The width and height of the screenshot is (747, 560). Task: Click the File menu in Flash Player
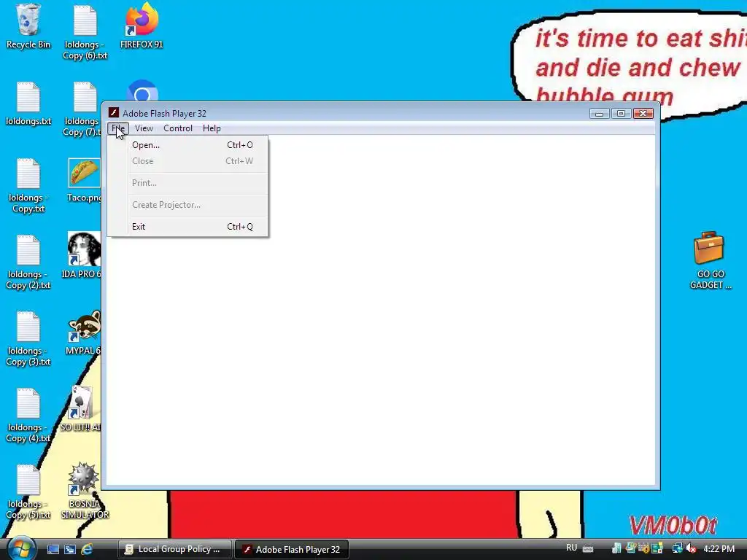point(118,128)
